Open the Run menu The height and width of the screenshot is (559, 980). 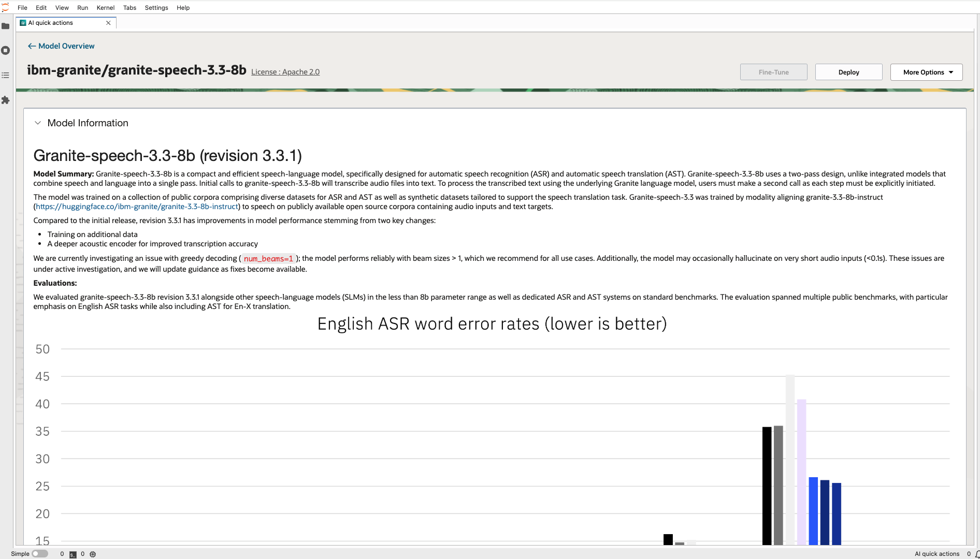[82, 8]
